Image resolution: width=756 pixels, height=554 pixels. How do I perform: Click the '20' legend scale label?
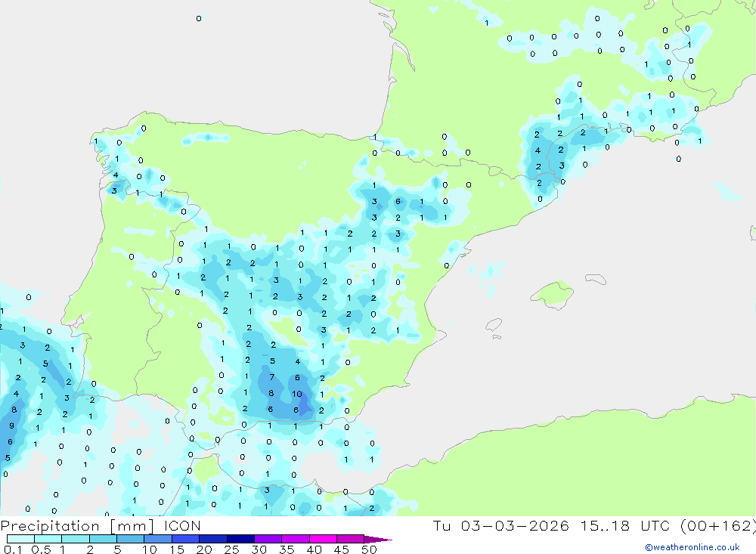pos(204,549)
